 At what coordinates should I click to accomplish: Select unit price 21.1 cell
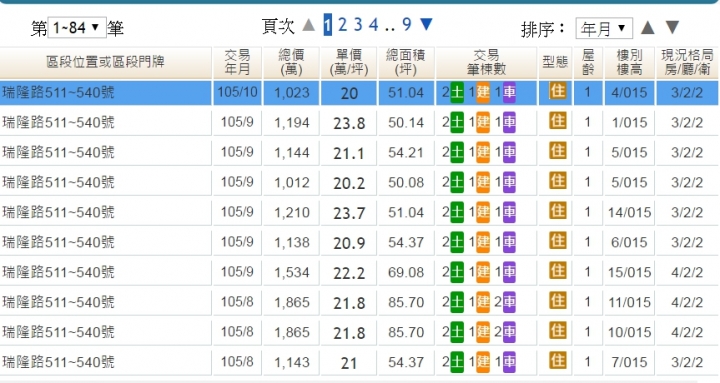pos(349,153)
